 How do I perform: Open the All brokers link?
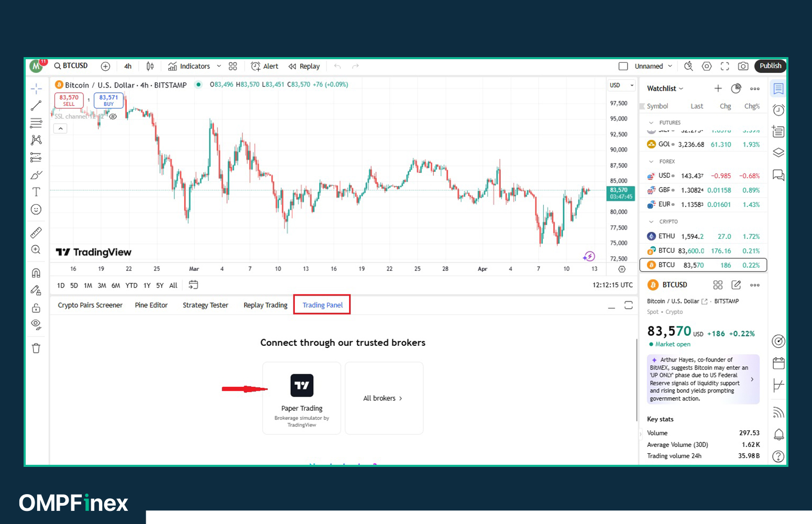[x=383, y=398]
